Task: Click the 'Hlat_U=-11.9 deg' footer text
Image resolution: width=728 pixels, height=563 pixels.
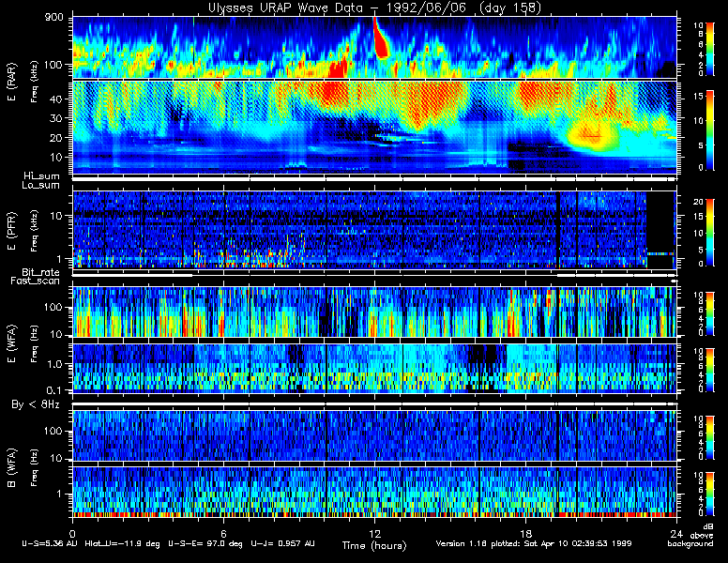Action: [123, 543]
